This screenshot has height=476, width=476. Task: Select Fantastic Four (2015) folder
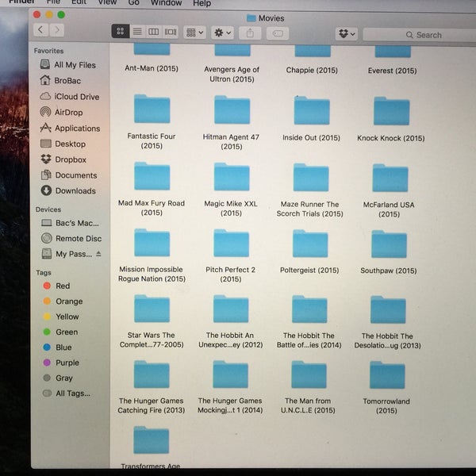coord(152,109)
